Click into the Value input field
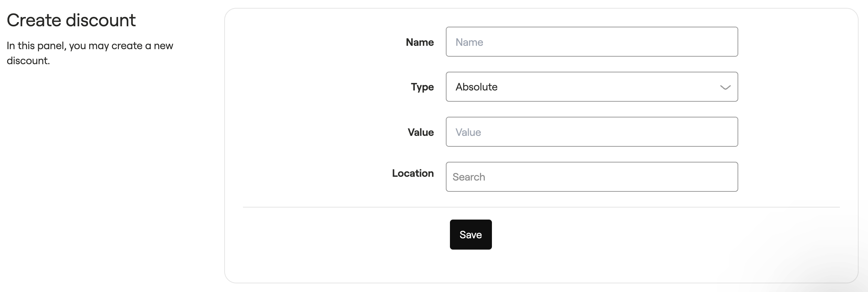 592,132
